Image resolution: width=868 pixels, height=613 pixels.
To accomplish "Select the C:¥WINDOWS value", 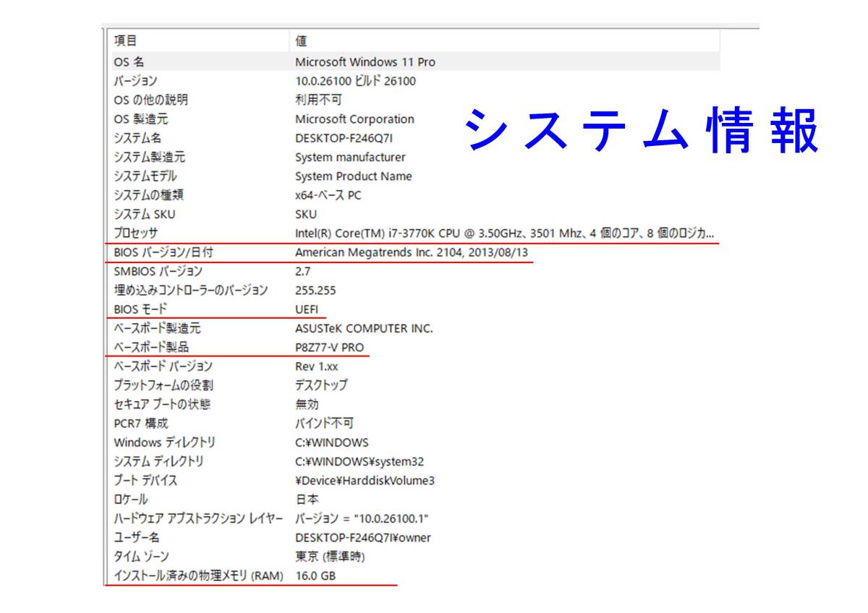I will click(x=331, y=442).
